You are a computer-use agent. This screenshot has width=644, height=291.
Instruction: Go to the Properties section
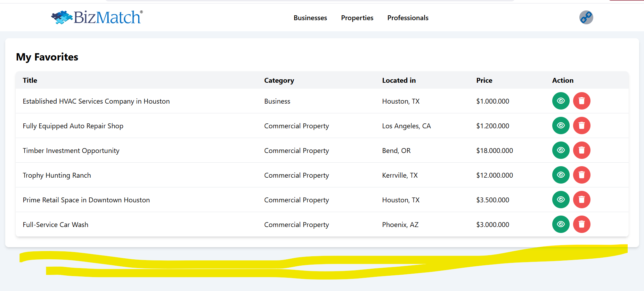(357, 18)
